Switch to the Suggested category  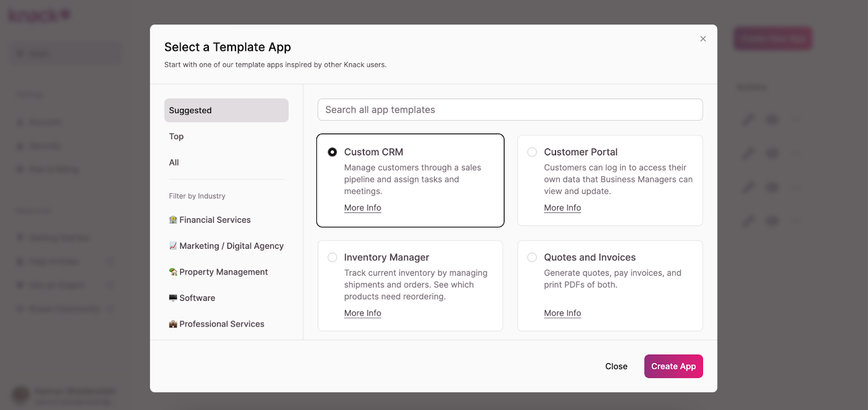[226, 110]
